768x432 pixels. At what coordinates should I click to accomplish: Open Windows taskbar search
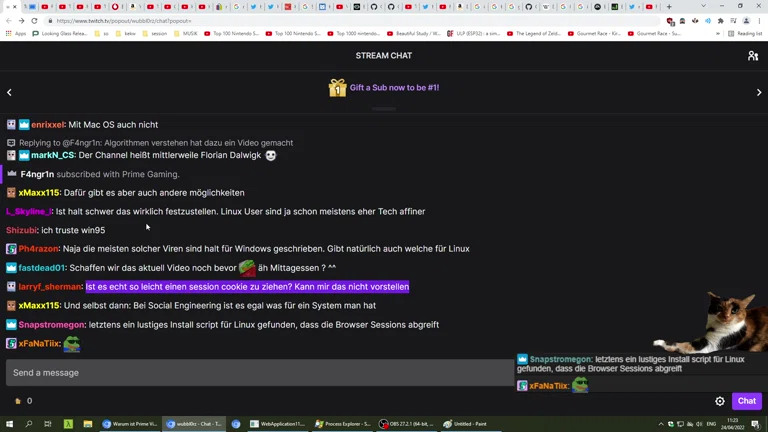[28, 424]
